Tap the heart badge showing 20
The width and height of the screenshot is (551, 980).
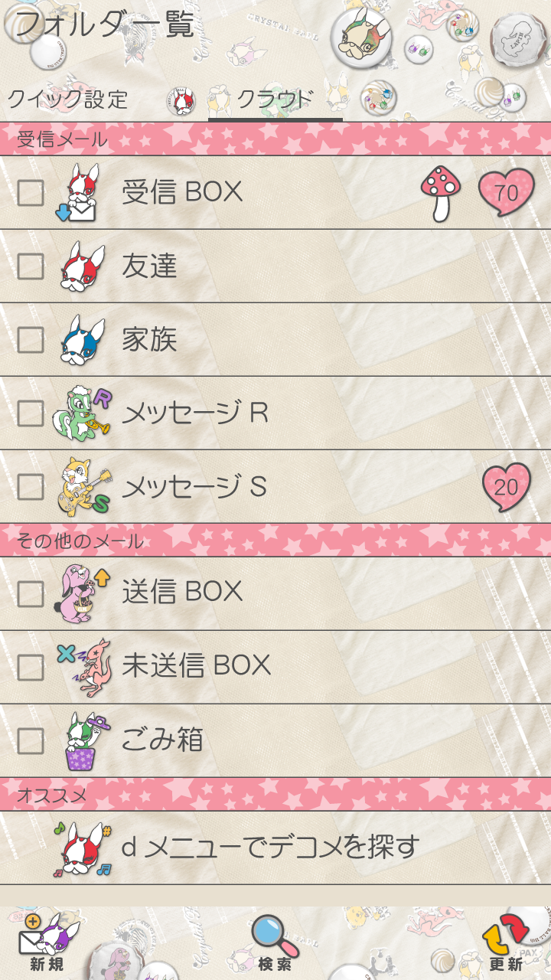click(x=506, y=486)
